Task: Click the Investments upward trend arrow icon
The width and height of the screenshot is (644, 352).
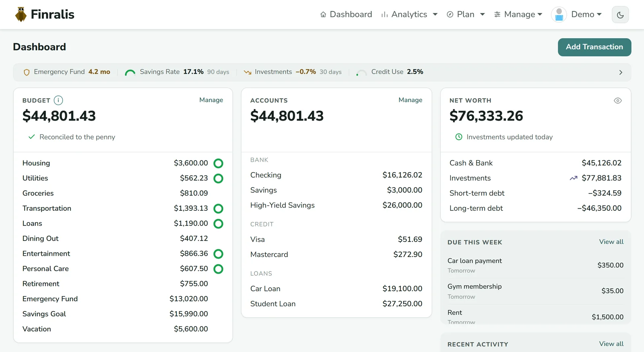Action: point(574,178)
